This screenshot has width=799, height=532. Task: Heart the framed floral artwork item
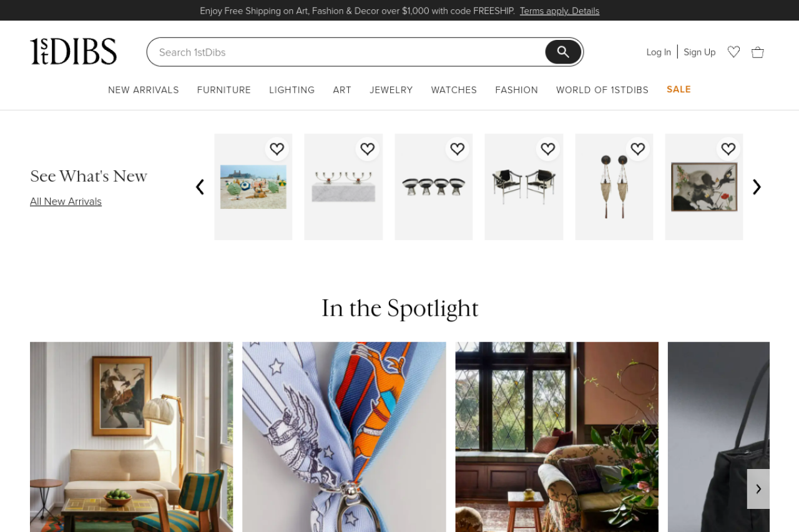click(728, 149)
